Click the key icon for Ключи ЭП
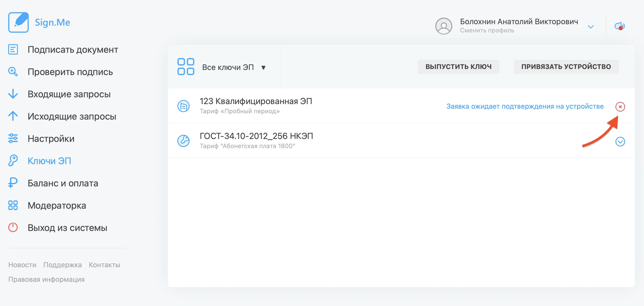Viewport: 644px width, 306px height. [x=13, y=161]
